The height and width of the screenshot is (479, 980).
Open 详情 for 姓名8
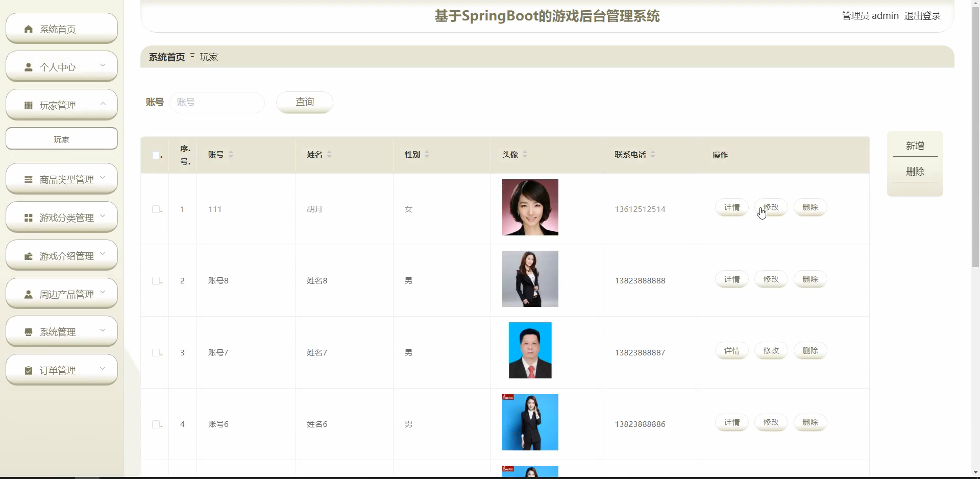pos(732,279)
